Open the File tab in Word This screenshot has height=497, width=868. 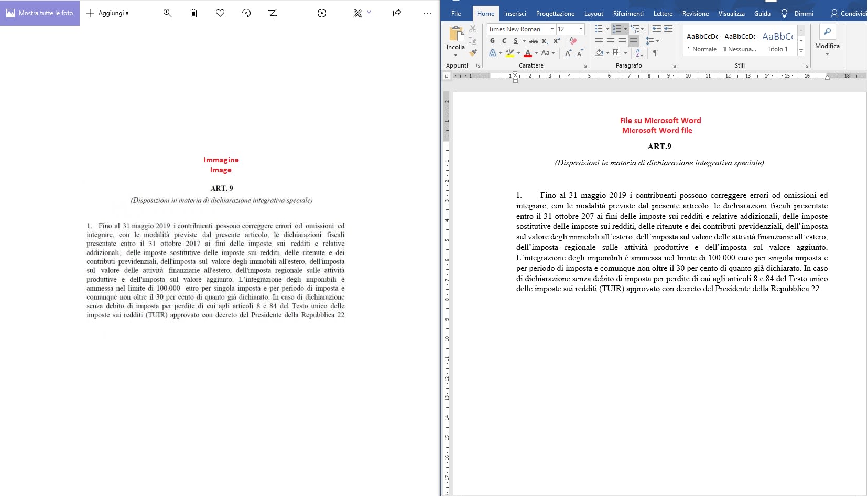[456, 14]
